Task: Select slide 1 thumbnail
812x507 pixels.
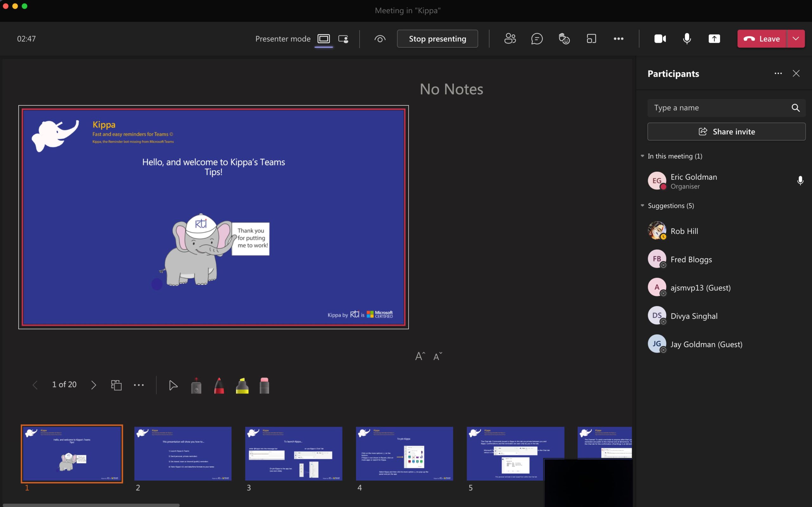Action: [72, 454]
